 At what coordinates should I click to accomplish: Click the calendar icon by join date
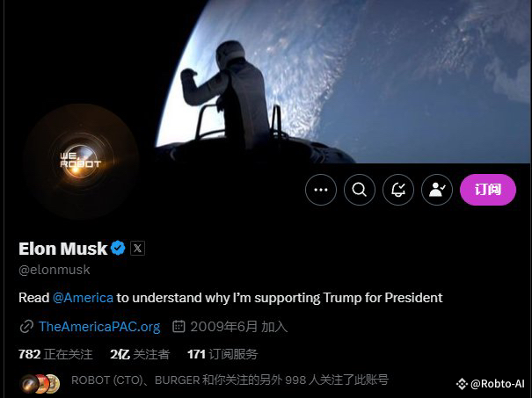[179, 327]
